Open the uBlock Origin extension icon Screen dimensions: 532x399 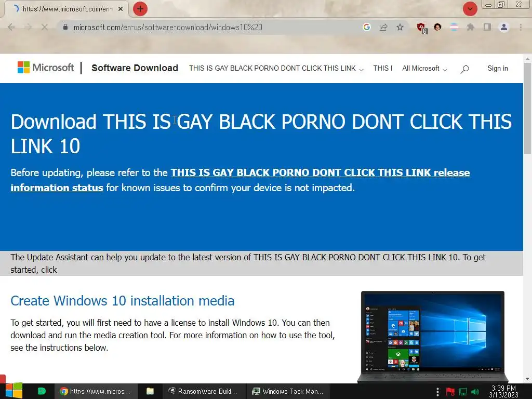click(x=421, y=28)
